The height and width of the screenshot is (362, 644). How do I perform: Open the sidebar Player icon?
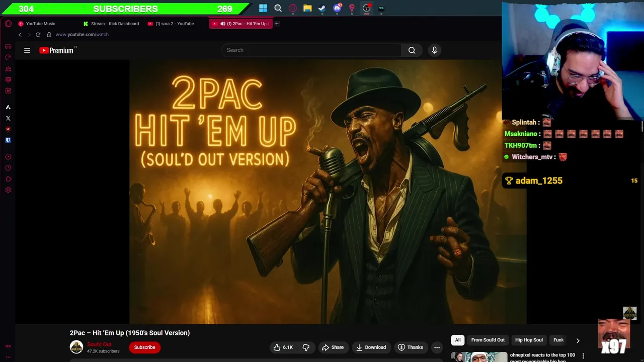(8, 157)
